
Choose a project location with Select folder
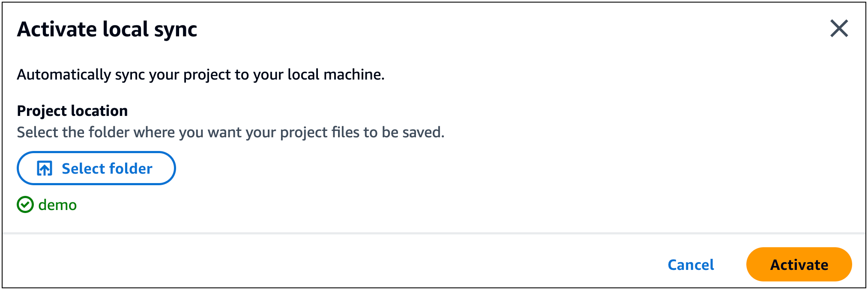click(96, 168)
